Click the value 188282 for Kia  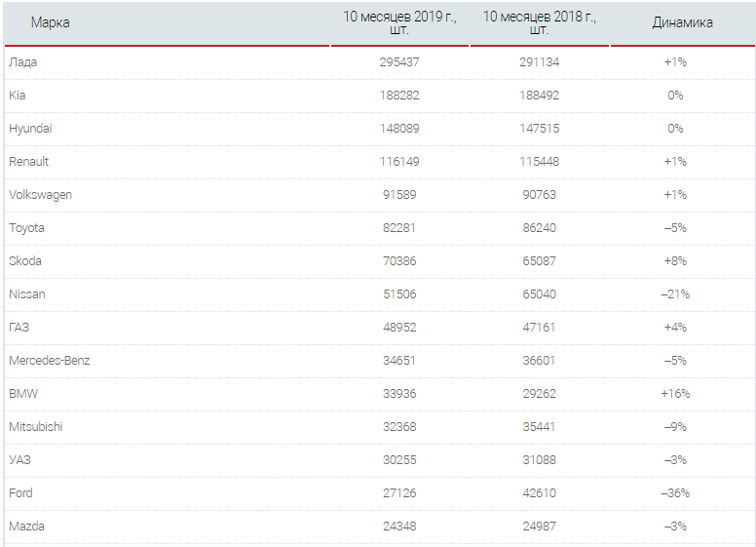[399, 95]
